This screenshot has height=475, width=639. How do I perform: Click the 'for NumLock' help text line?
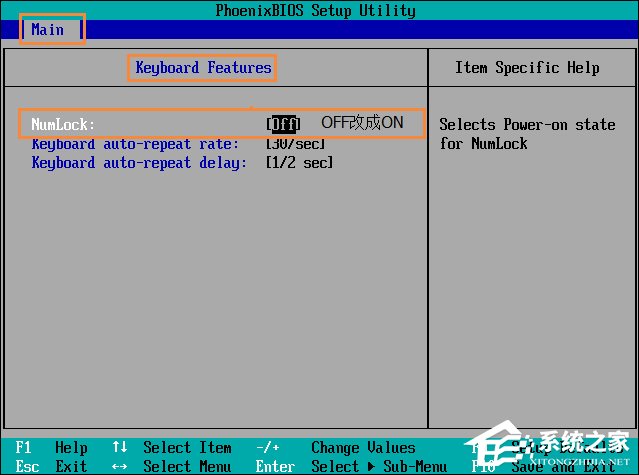click(483, 143)
